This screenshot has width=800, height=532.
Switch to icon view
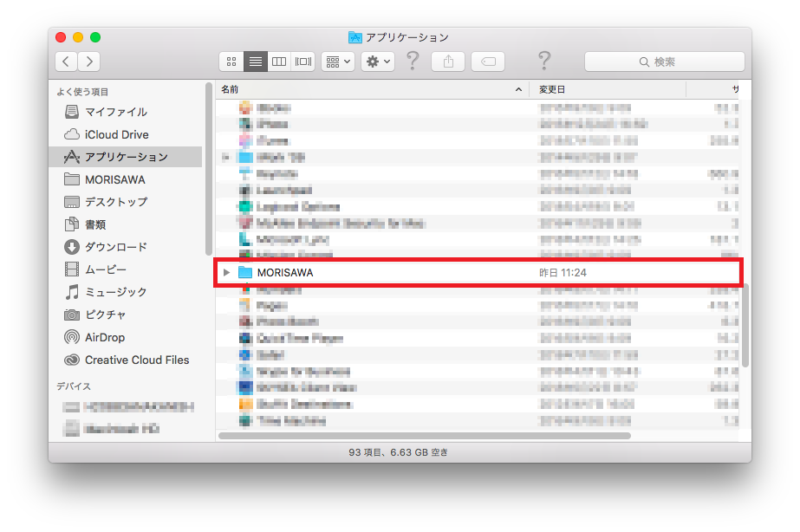click(231, 62)
